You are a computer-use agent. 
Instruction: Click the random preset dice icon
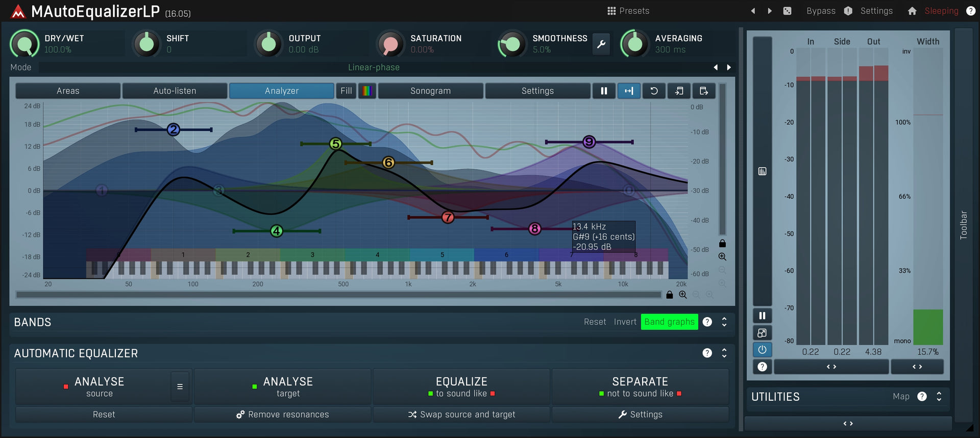tap(787, 11)
